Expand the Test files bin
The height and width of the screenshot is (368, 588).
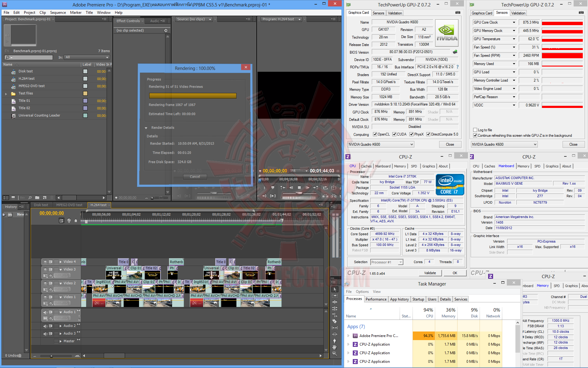click(6, 94)
